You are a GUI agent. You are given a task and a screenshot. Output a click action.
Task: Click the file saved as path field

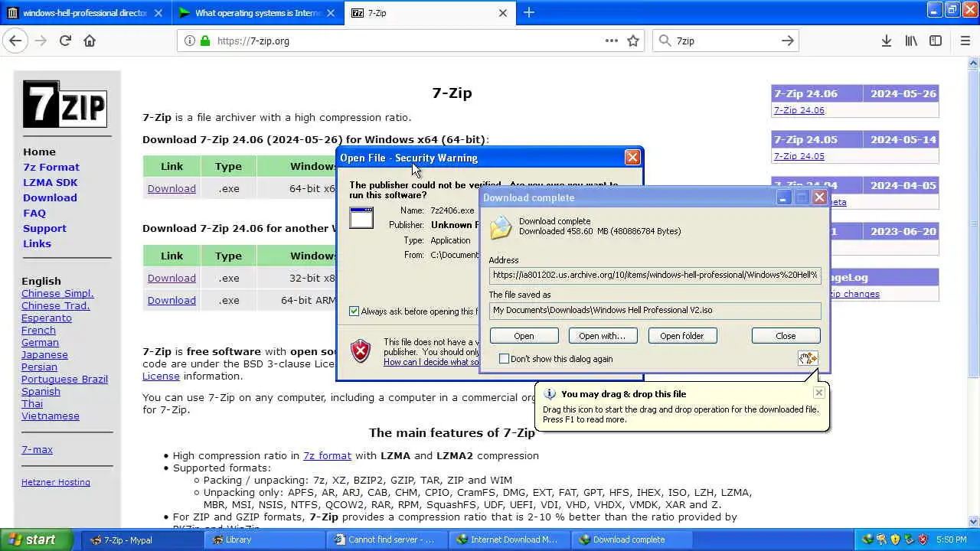[x=655, y=310]
